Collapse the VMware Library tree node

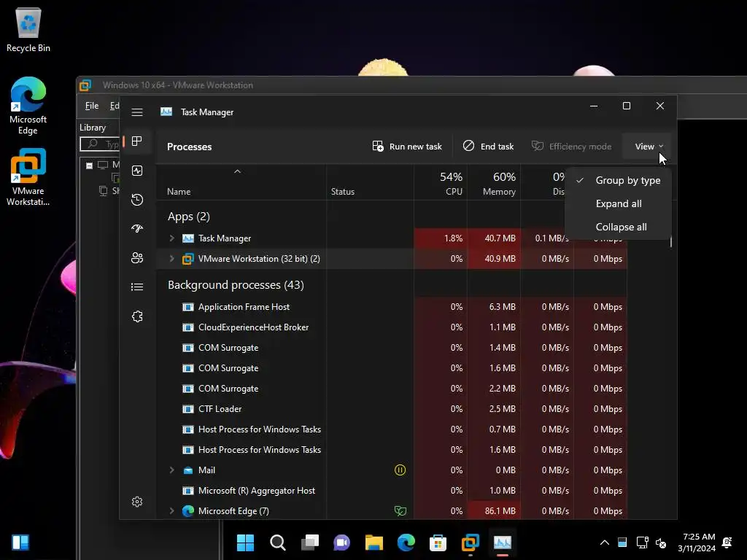89,166
